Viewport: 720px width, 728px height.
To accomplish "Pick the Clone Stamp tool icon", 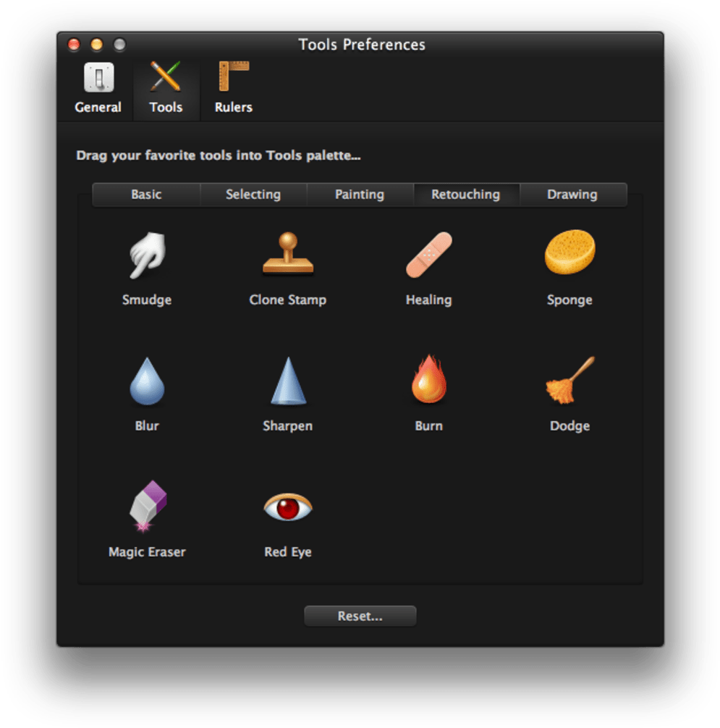I will pos(288,254).
